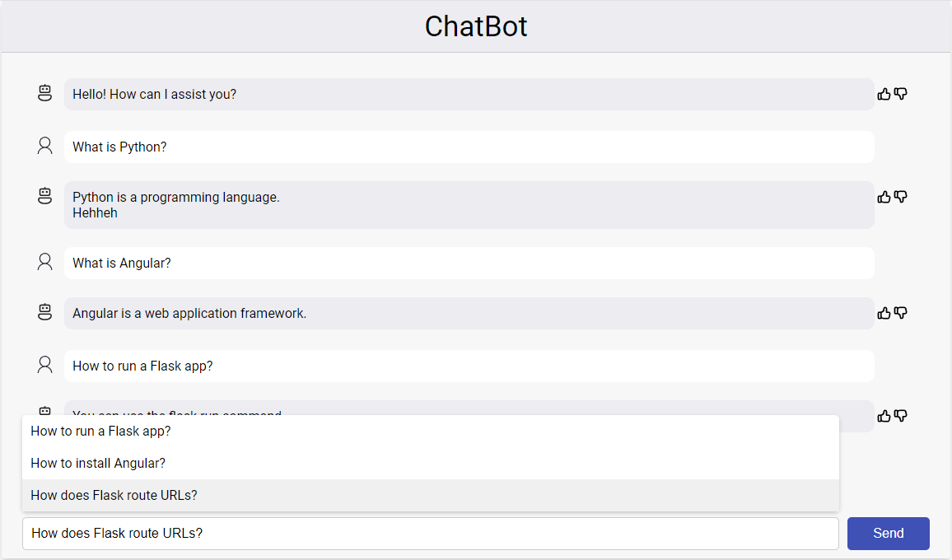The height and width of the screenshot is (560, 952).
Task: Click the user icon next to 'What is Angular?'
Action: (44, 261)
